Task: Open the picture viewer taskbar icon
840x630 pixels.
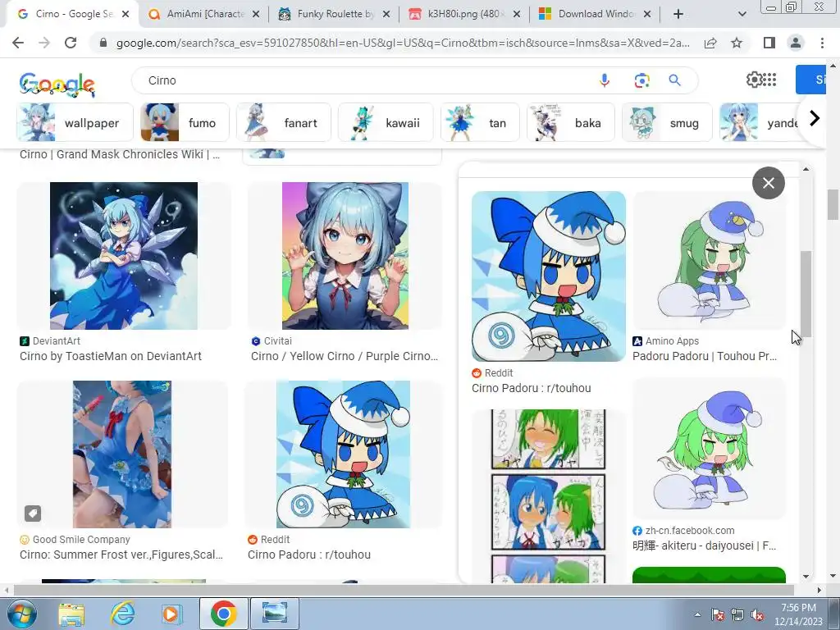Action: coord(275,614)
